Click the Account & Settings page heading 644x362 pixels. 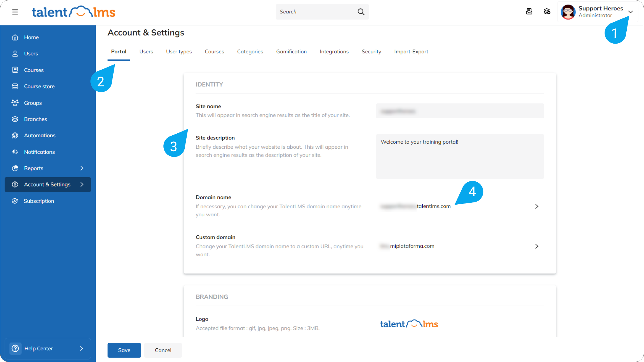pos(146,33)
